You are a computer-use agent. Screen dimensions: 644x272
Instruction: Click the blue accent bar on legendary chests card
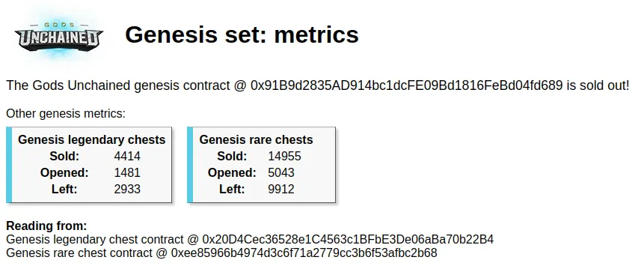pos(9,165)
